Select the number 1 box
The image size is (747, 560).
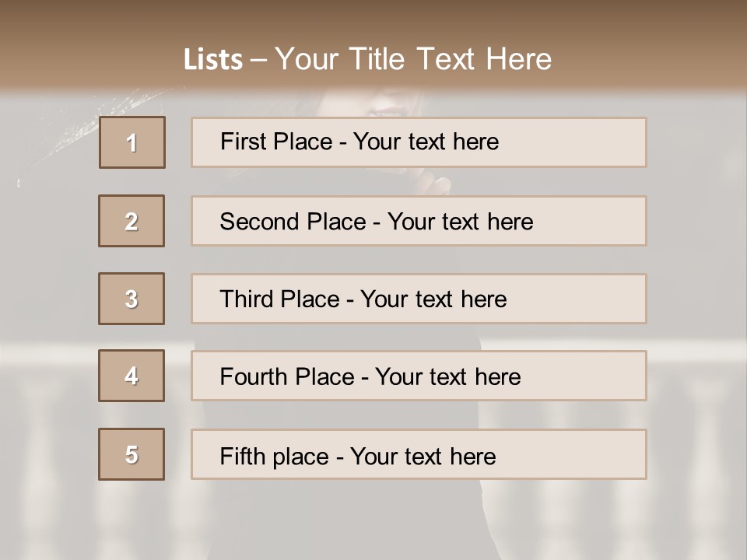pos(132,142)
